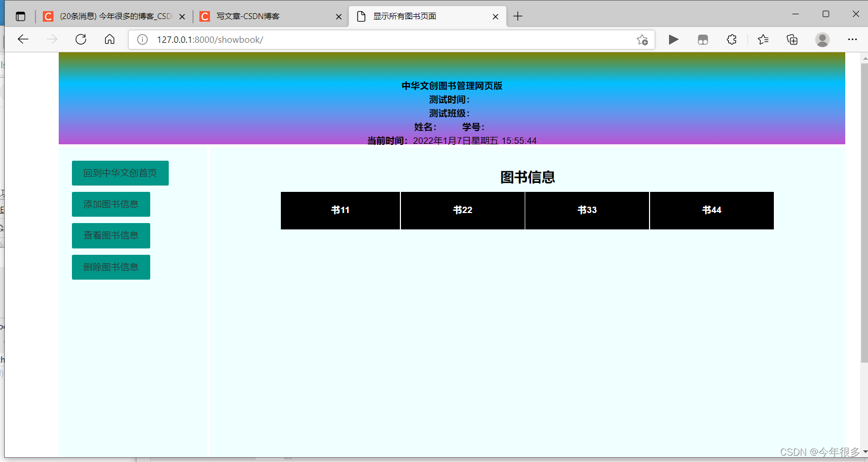
Task: Click the 测试时间 label
Action: pyautogui.click(x=449, y=99)
